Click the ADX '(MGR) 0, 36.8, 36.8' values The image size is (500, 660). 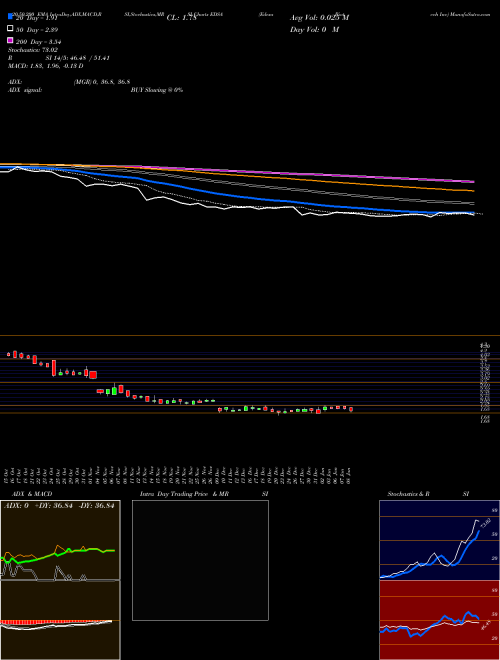[101, 82]
